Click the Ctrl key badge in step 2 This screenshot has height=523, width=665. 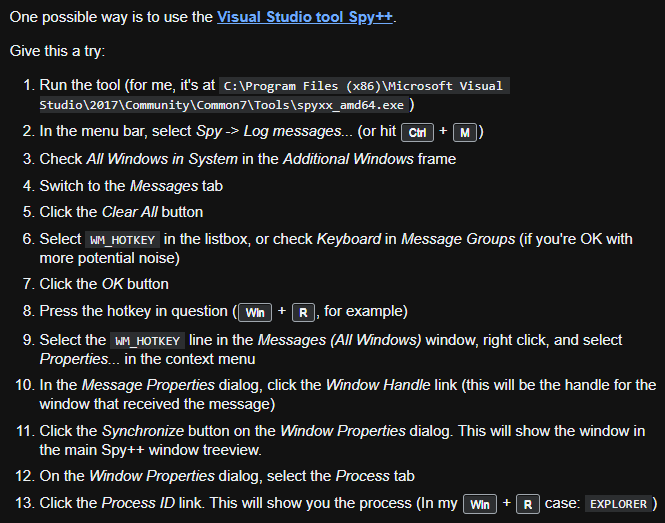(x=417, y=132)
